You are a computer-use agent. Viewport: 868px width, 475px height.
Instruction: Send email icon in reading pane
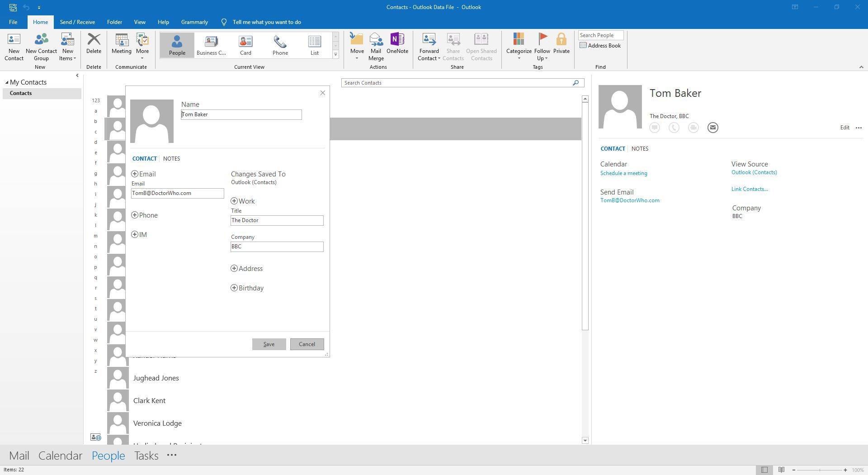pos(712,128)
